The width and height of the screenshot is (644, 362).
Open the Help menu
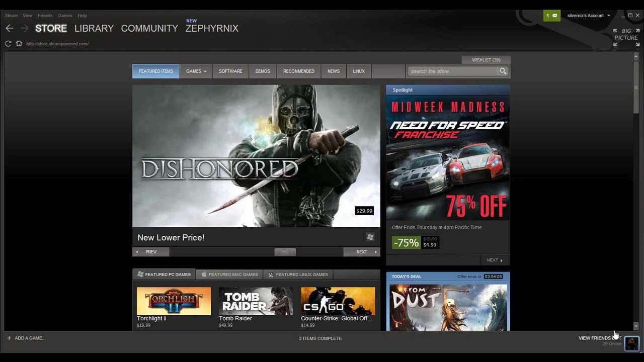82,16
